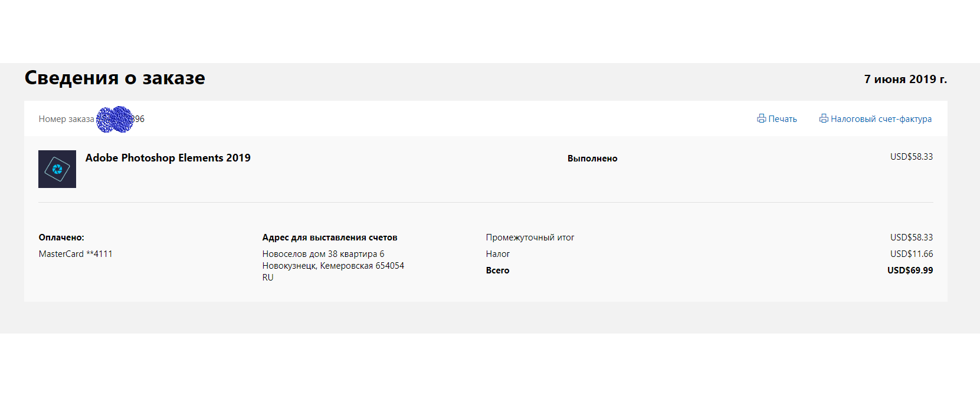Open the Печать link text
This screenshot has height=396, width=980.
pos(782,119)
